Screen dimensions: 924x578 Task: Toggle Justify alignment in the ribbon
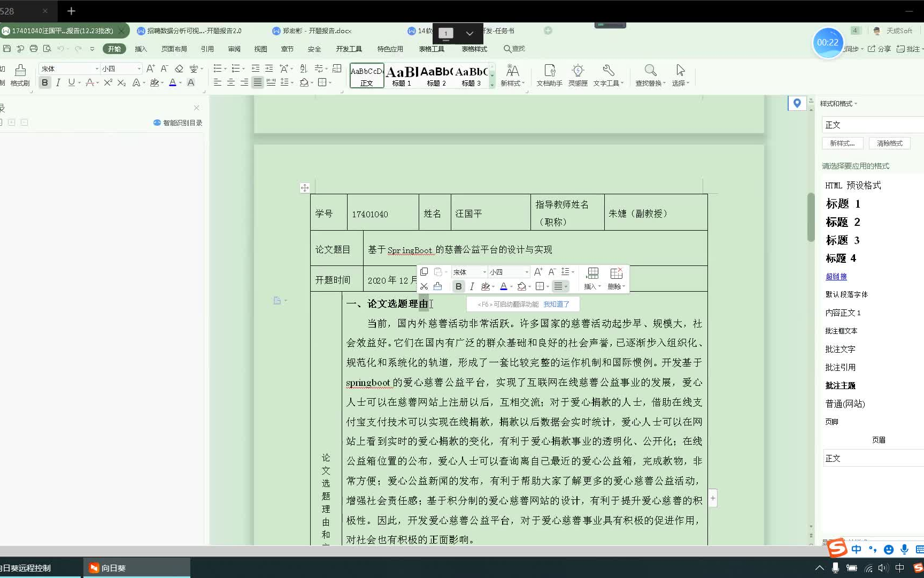click(258, 82)
